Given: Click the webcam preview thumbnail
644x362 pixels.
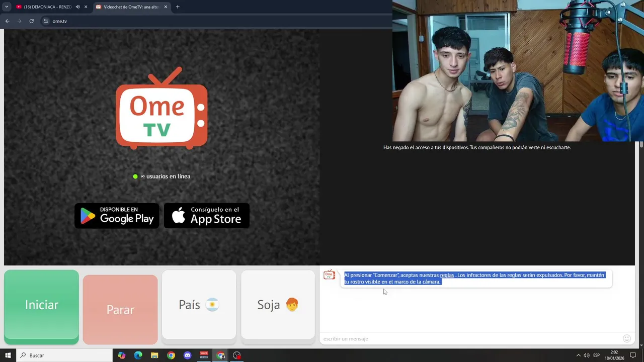Looking at the screenshot, I should [x=518, y=70].
